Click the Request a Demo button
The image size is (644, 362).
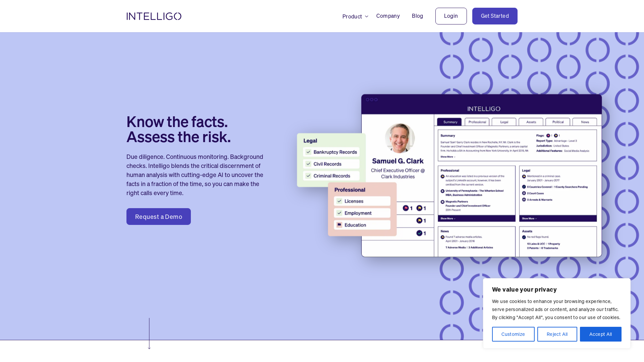pyautogui.click(x=158, y=217)
